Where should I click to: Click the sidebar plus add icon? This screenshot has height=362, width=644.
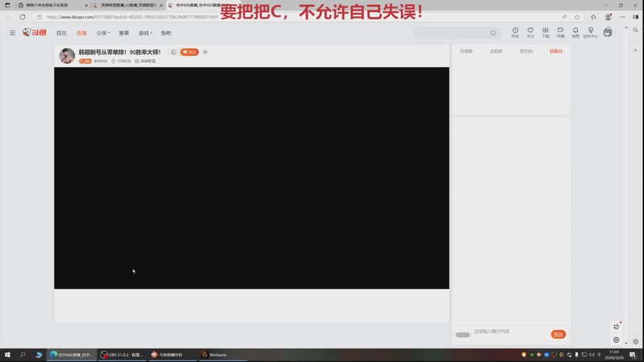635,50
